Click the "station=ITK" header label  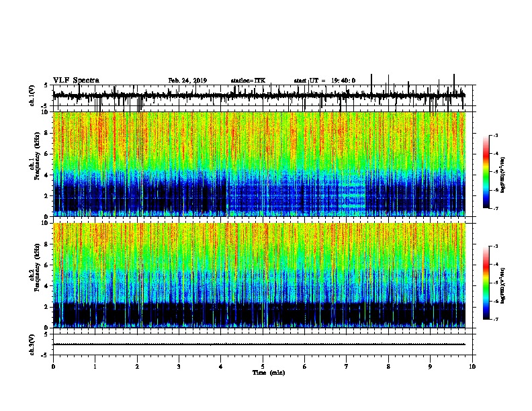click(248, 81)
